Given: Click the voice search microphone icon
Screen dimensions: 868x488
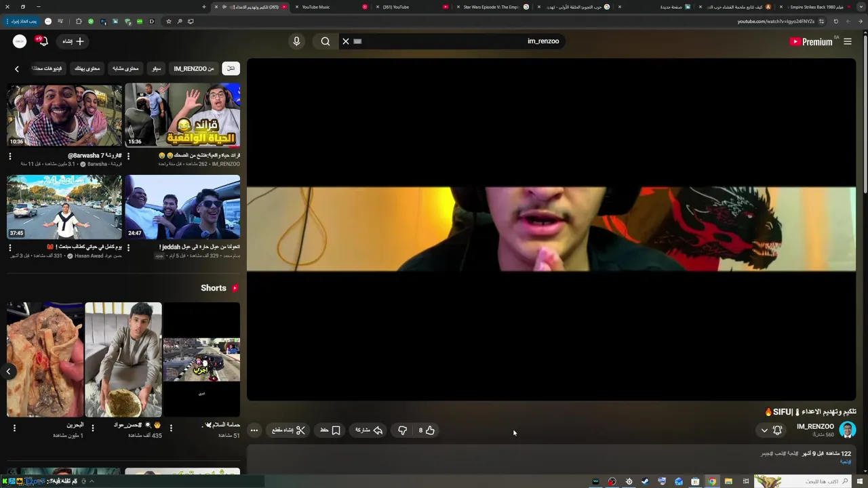Looking at the screenshot, I should [x=296, y=41].
